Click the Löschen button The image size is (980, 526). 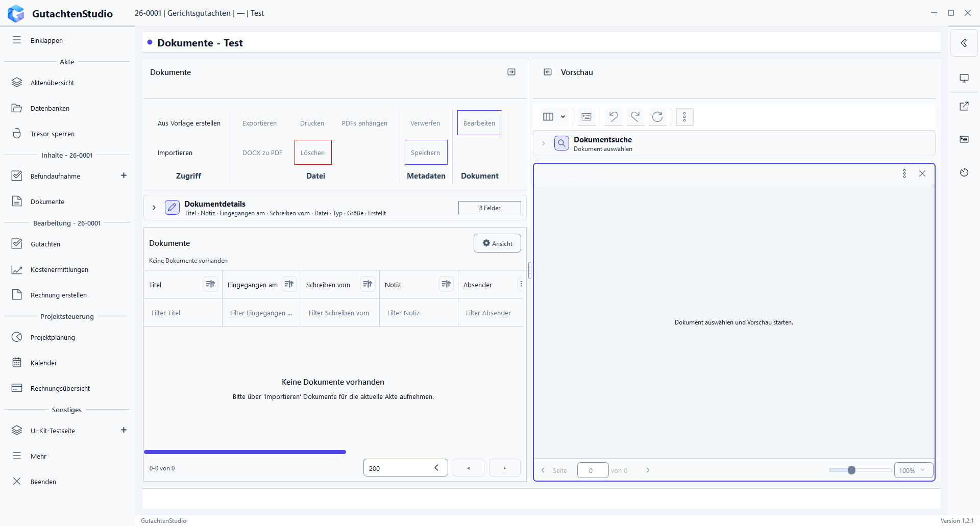(x=313, y=153)
